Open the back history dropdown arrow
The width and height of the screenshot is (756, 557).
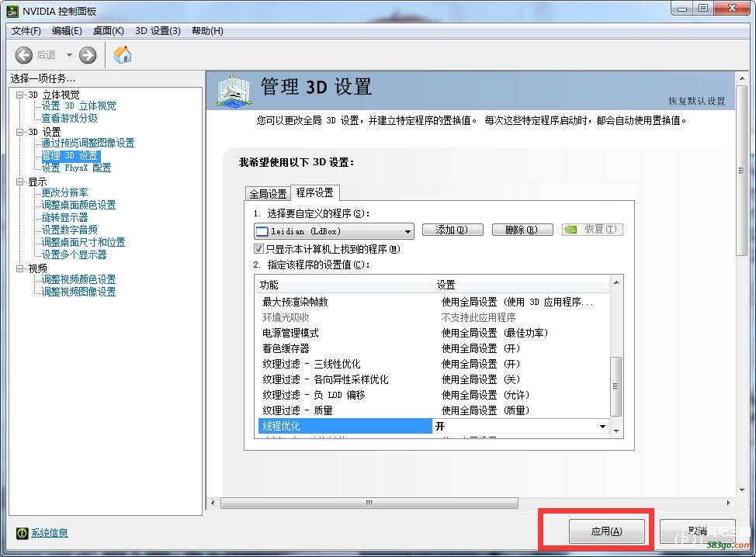(x=69, y=55)
